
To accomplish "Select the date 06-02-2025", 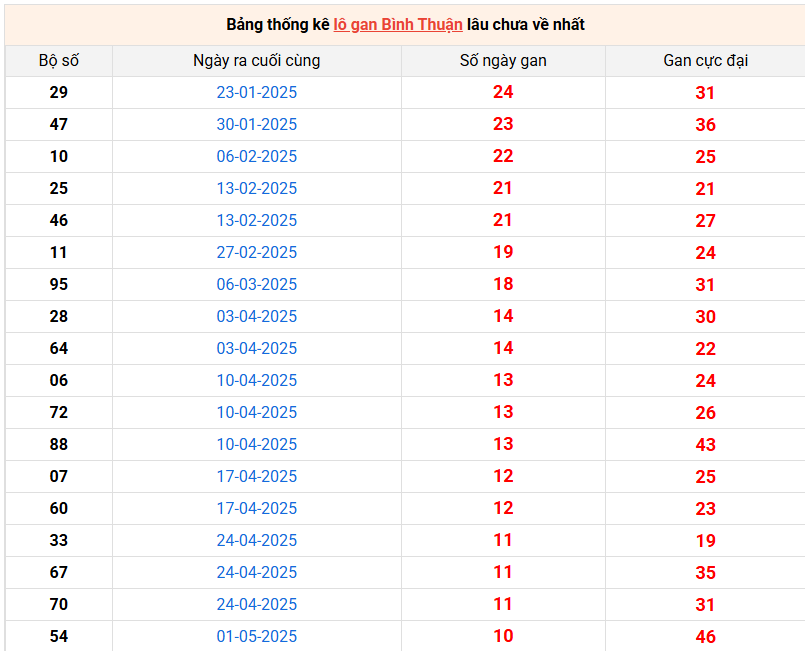I will pos(257,156).
